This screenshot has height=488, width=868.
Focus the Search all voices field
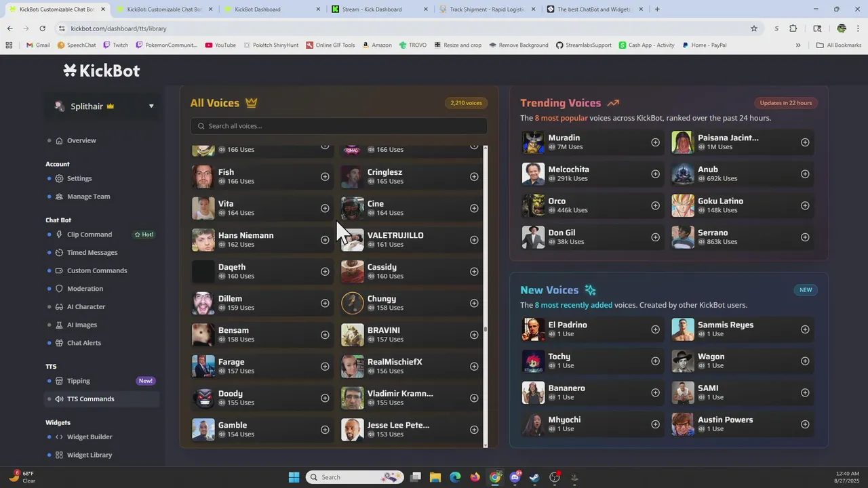point(339,126)
